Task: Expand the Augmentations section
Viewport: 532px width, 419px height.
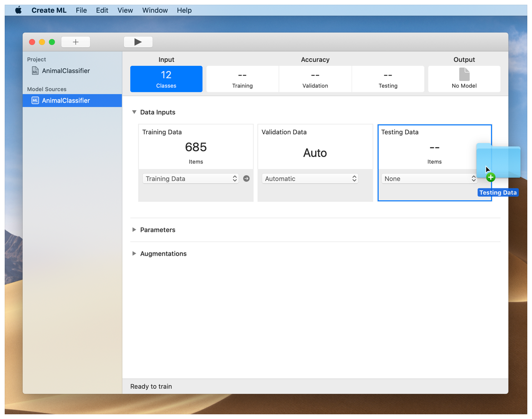Action: click(x=134, y=254)
